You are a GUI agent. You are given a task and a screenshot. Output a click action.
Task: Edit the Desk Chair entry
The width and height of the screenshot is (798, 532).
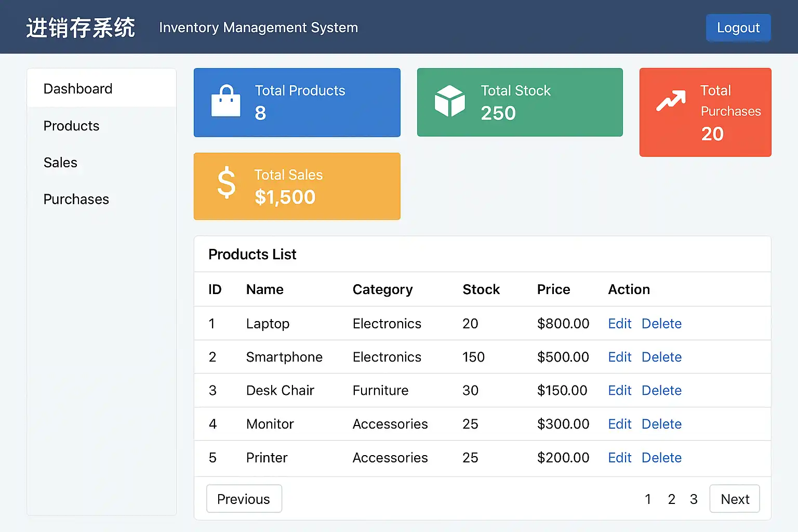point(619,390)
